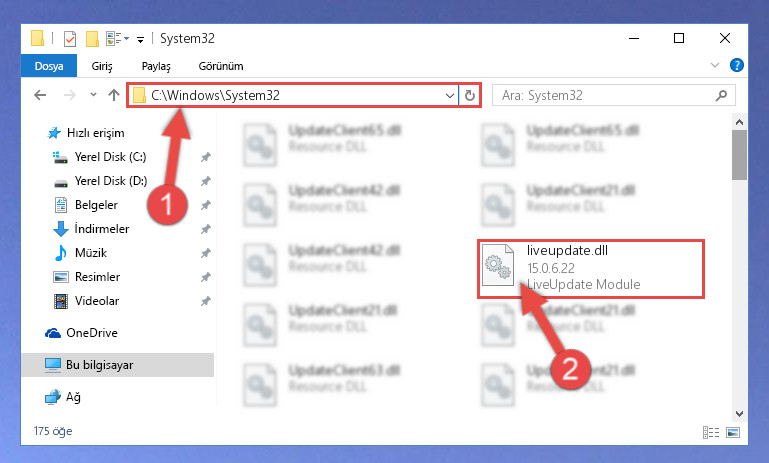
Task: Refresh the System32 folder view
Action: click(470, 95)
